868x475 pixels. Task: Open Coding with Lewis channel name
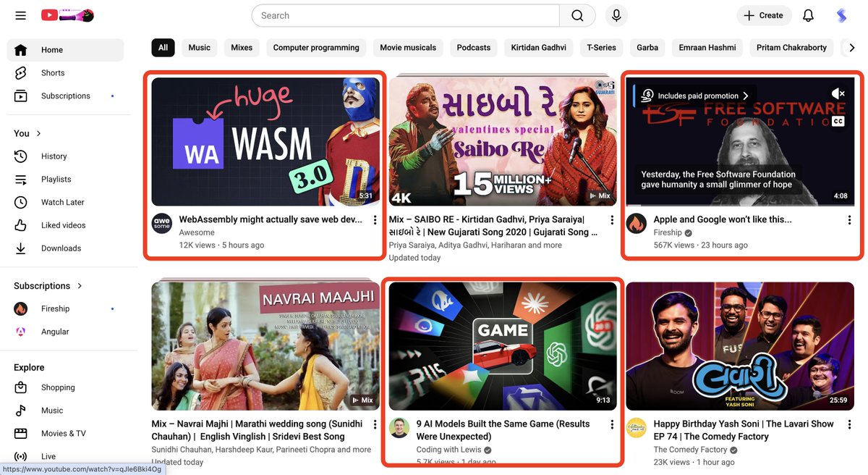click(x=448, y=450)
